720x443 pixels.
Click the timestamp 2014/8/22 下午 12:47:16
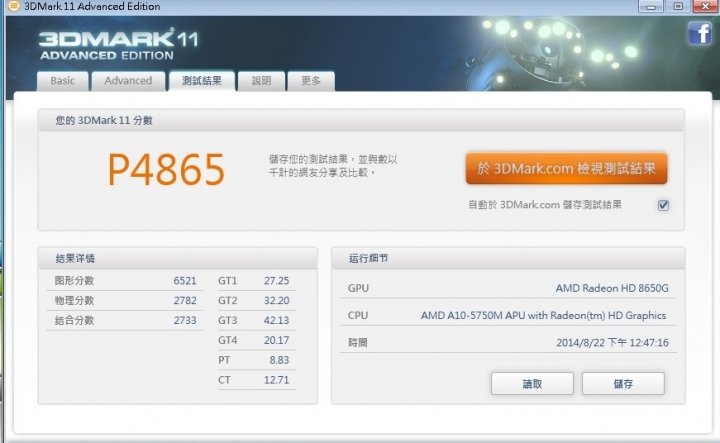(x=613, y=342)
